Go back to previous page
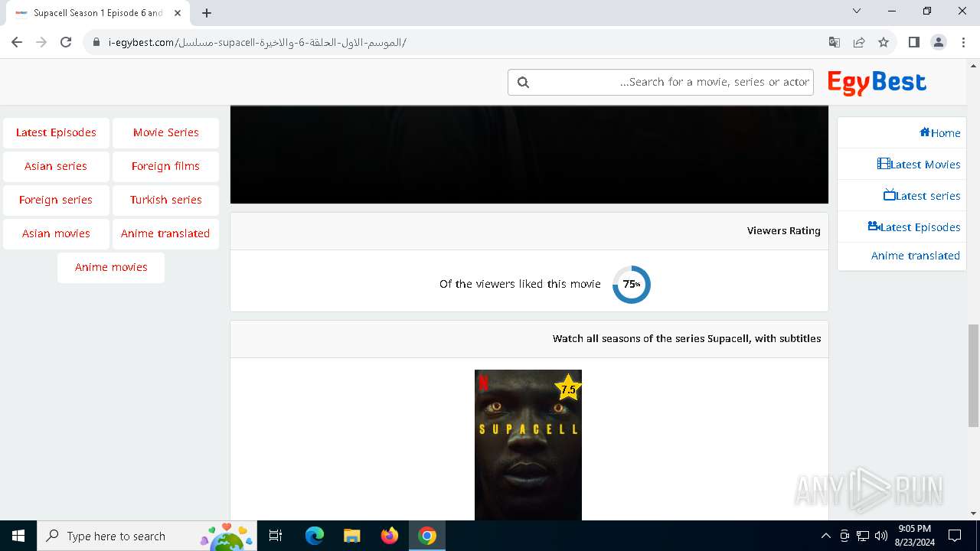 17,42
